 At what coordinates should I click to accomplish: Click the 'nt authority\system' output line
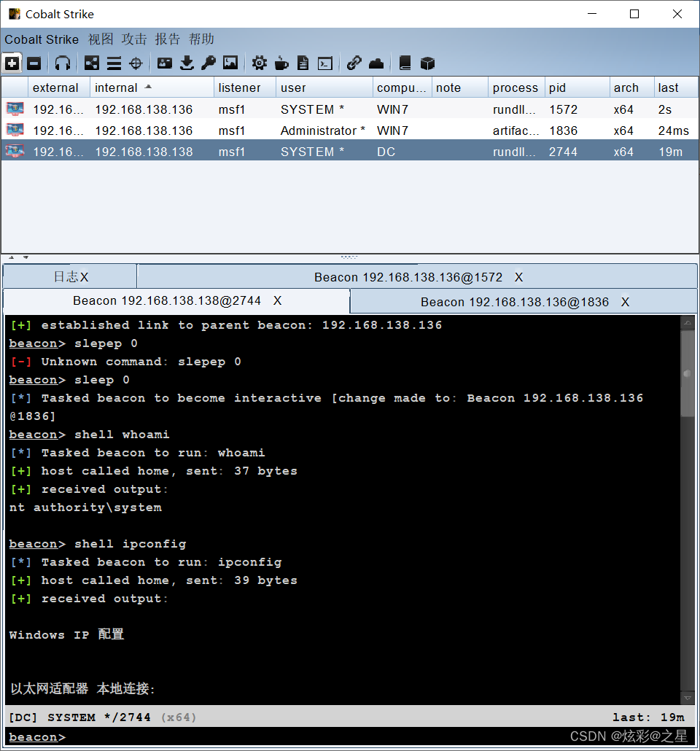(86, 507)
